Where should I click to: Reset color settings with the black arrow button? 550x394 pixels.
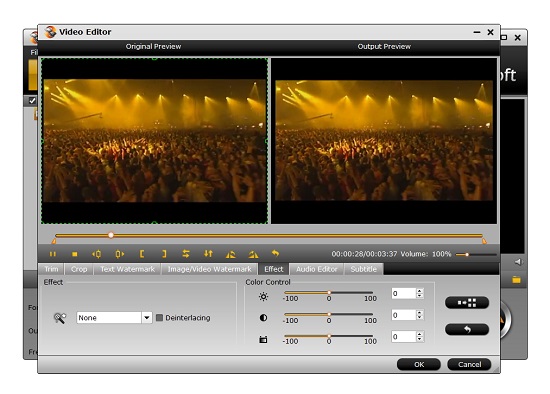point(467,329)
